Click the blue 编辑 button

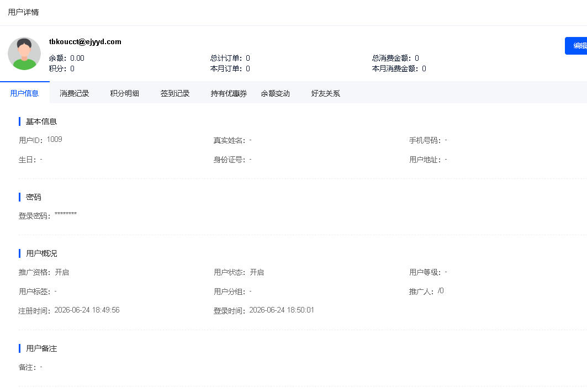click(577, 46)
